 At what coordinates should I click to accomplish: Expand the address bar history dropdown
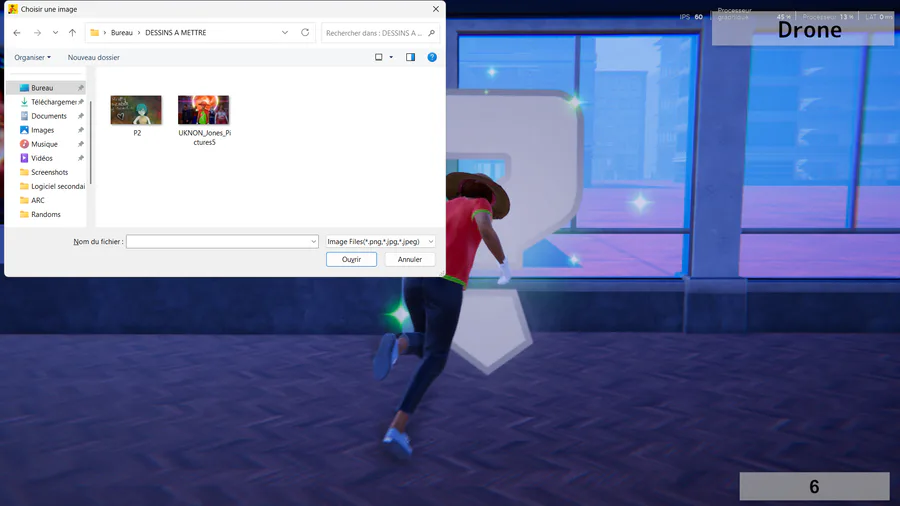click(285, 33)
